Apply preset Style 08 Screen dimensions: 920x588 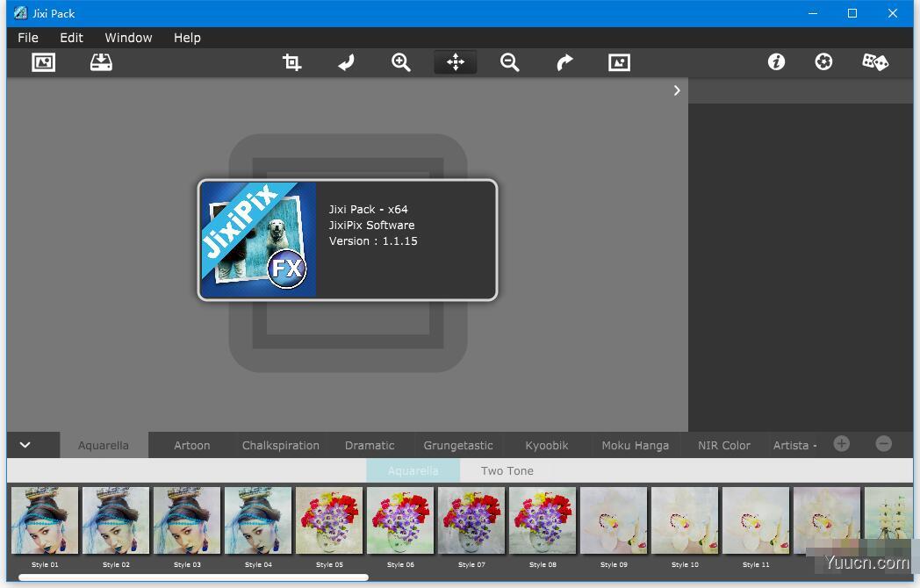click(x=543, y=520)
